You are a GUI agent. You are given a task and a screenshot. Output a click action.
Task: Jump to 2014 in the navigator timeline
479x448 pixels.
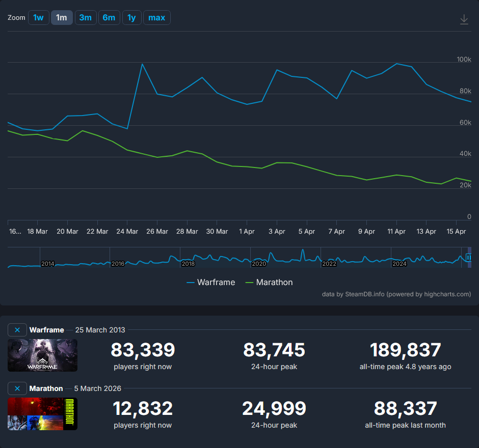pyautogui.click(x=48, y=264)
